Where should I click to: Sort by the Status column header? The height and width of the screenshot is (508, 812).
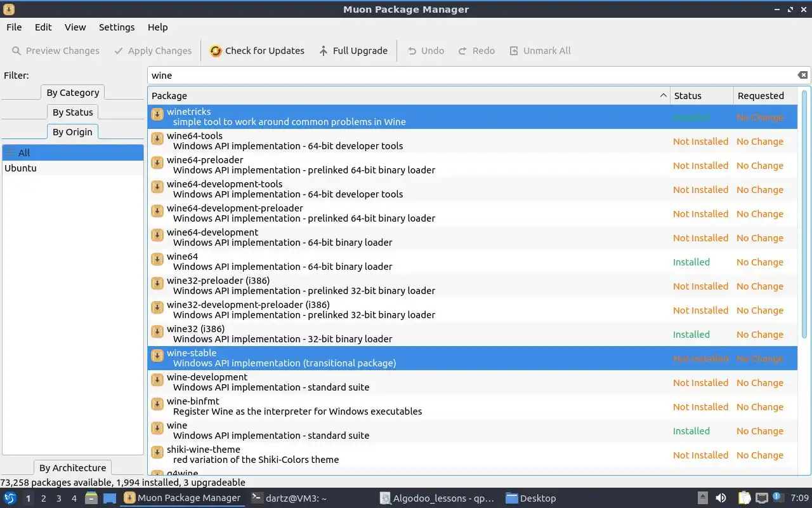(702, 95)
